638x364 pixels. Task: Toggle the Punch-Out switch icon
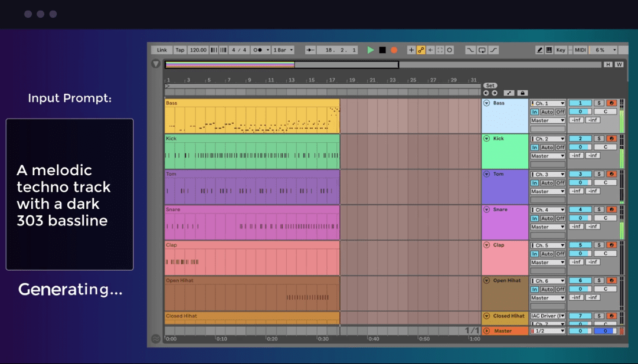point(493,50)
